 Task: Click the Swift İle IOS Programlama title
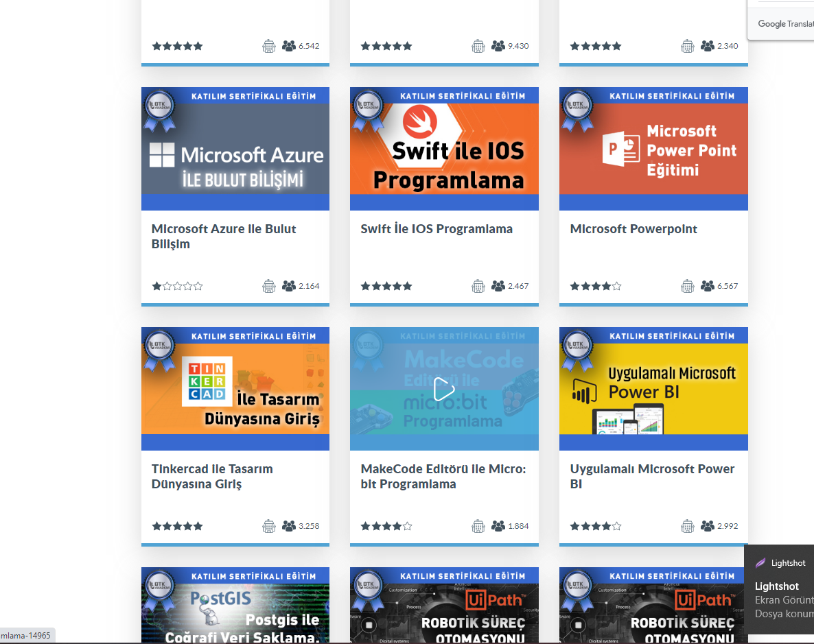437,229
